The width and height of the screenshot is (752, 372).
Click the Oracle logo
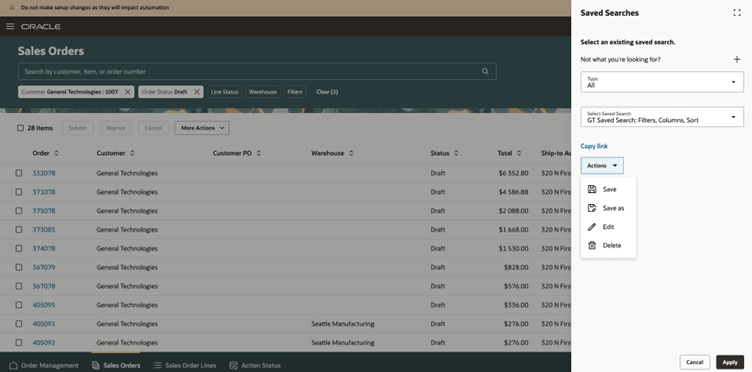41,26
